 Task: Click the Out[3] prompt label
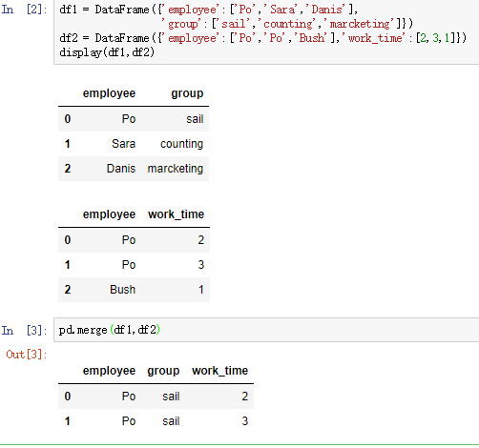pyautogui.click(x=27, y=355)
